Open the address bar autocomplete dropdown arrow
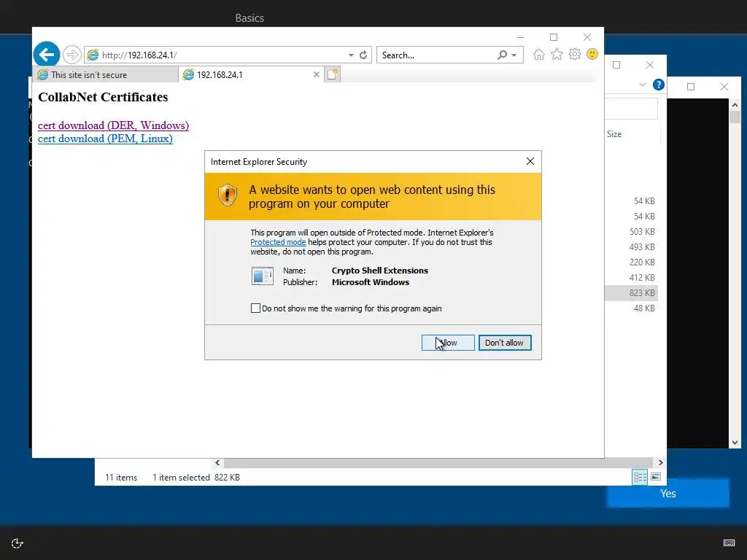The width and height of the screenshot is (747, 560). 351,55
